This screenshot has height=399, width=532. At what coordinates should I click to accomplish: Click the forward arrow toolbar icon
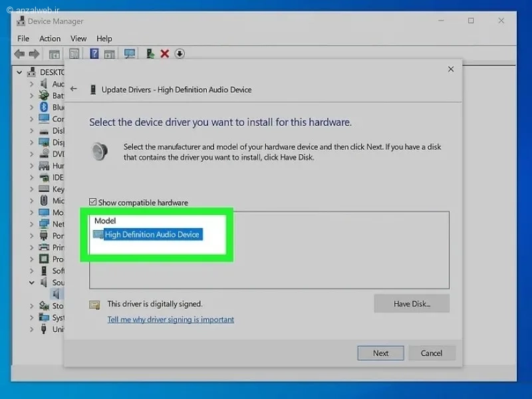click(35, 54)
